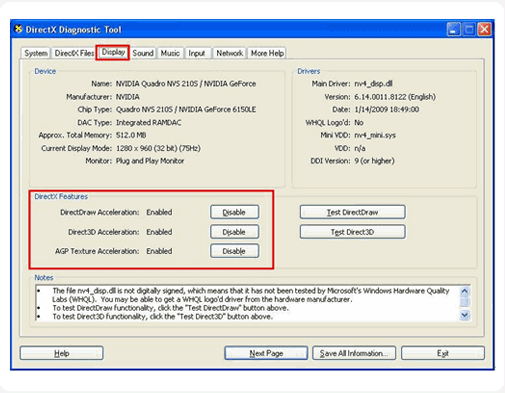Click the Notes scrollbar up arrow

click(465, 291)
